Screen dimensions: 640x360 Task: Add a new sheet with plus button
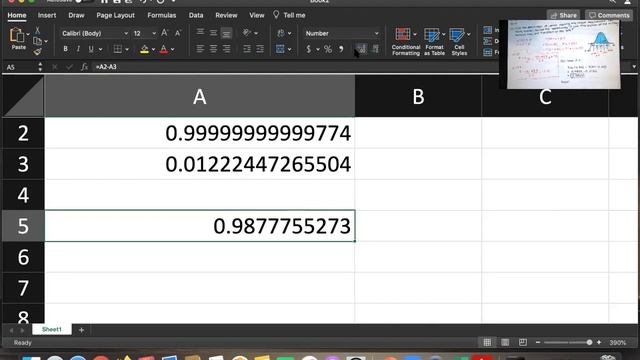pyautogui.click(x=81, y=329)
